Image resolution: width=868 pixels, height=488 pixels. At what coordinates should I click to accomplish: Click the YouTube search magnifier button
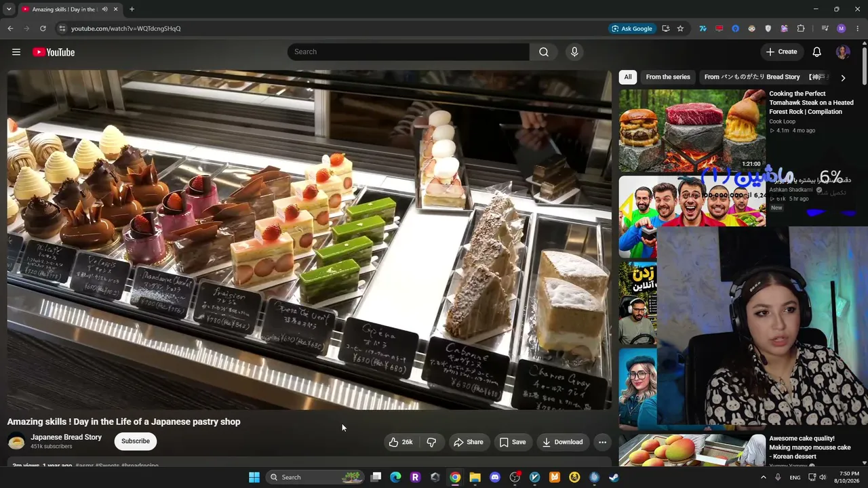click(x=544, y=52)
